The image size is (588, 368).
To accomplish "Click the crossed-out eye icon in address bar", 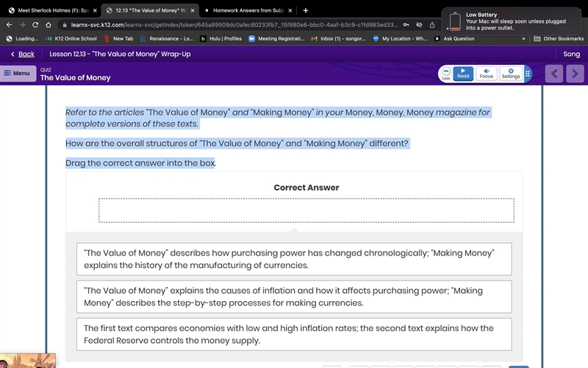I will point(419,25).
